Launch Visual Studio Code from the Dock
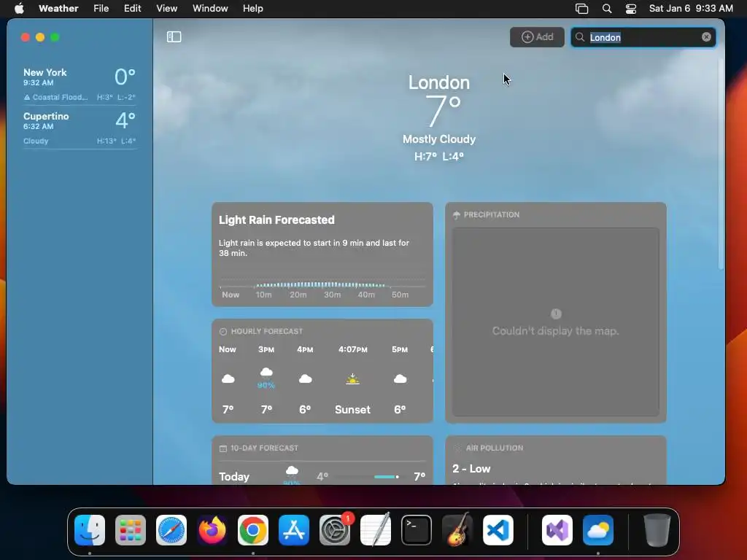This screenshot has height=560, width=747. pos(498,530)
